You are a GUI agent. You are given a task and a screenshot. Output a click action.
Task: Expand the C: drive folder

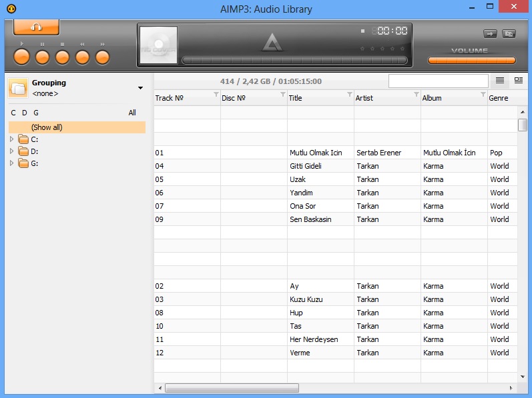tap(11, 139)
